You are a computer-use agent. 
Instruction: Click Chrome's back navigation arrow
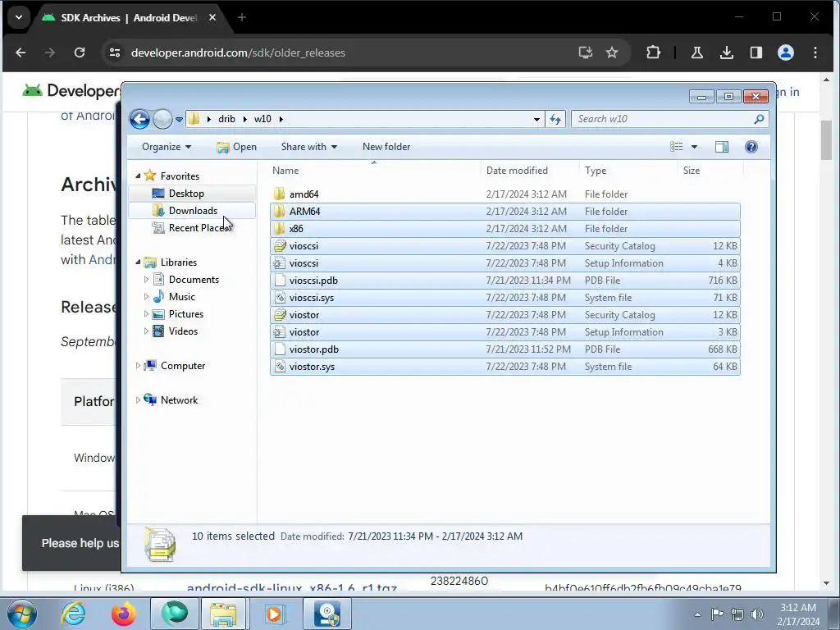(x=21, y=52)
